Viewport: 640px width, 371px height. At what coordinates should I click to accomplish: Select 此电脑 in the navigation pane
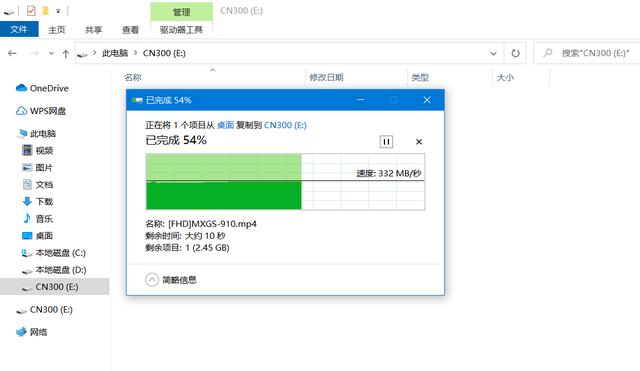[43, 133]
